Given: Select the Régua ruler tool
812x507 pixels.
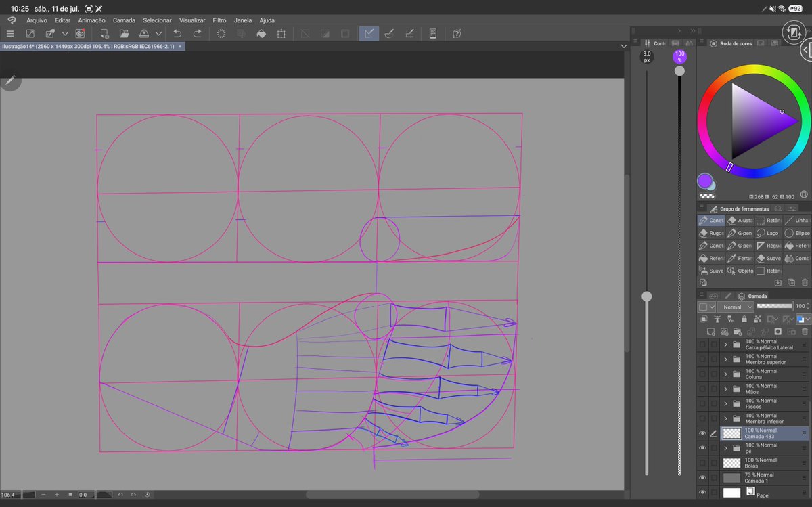Looking at the screenshot, I should point(769,246).
